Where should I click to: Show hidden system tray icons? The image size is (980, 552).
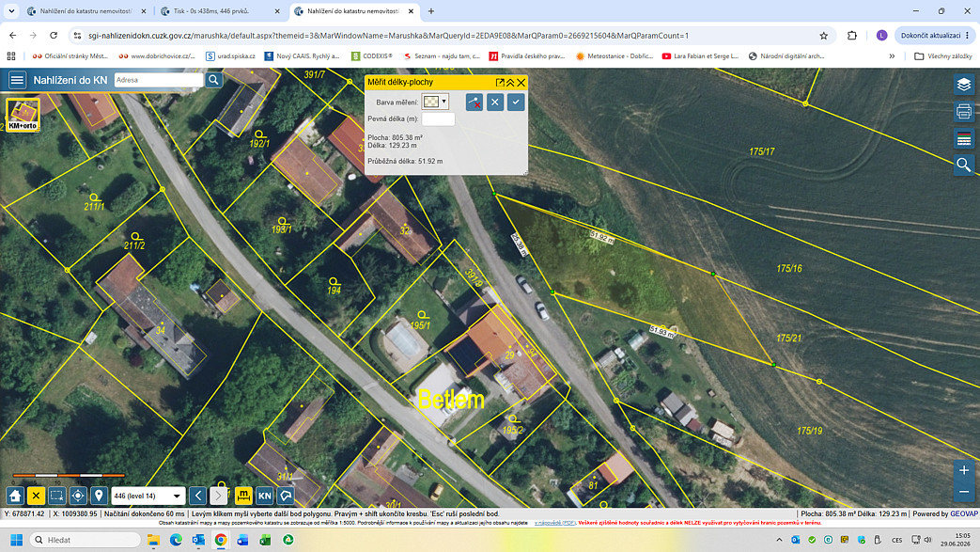tap(779, 540)
